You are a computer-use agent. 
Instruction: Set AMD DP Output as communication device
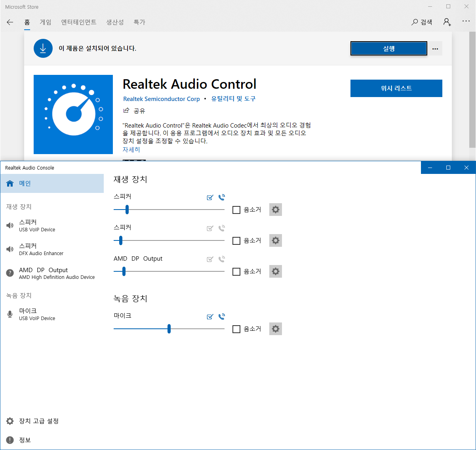coord(222,259)
